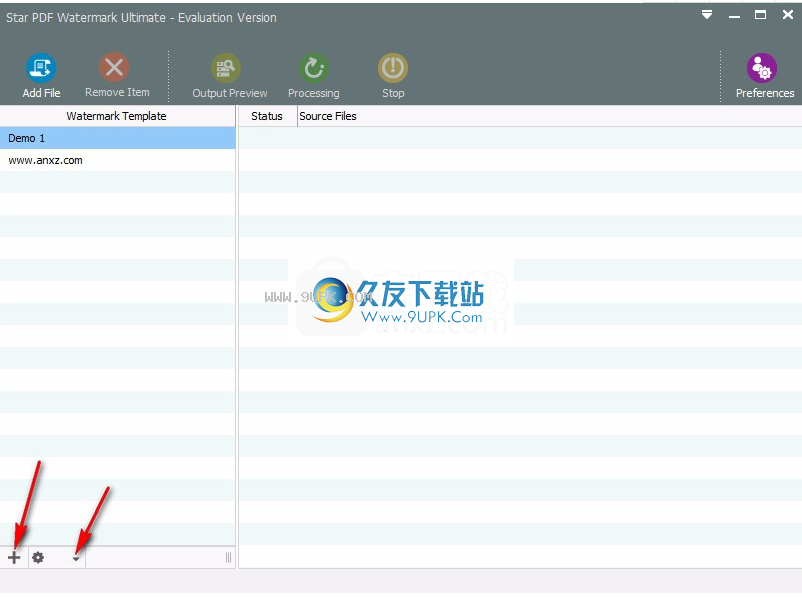Click the Stop toolbar icon

(393, 68)
